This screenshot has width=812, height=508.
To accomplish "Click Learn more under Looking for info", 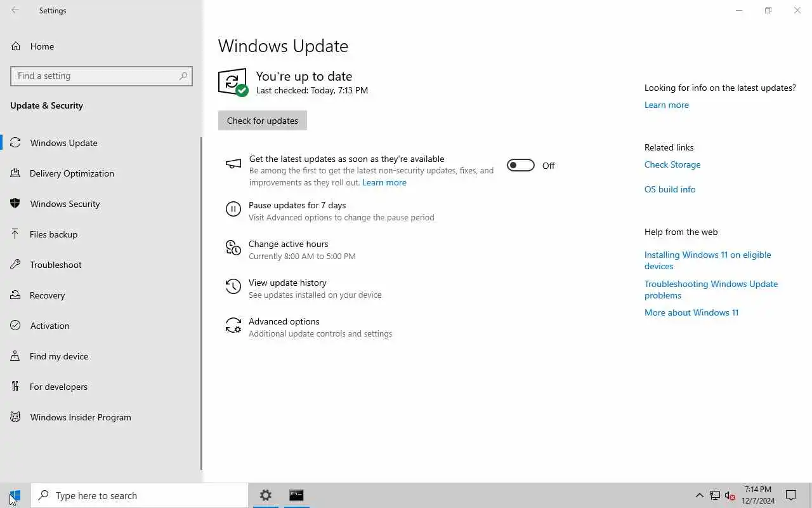I will [667, 105].
